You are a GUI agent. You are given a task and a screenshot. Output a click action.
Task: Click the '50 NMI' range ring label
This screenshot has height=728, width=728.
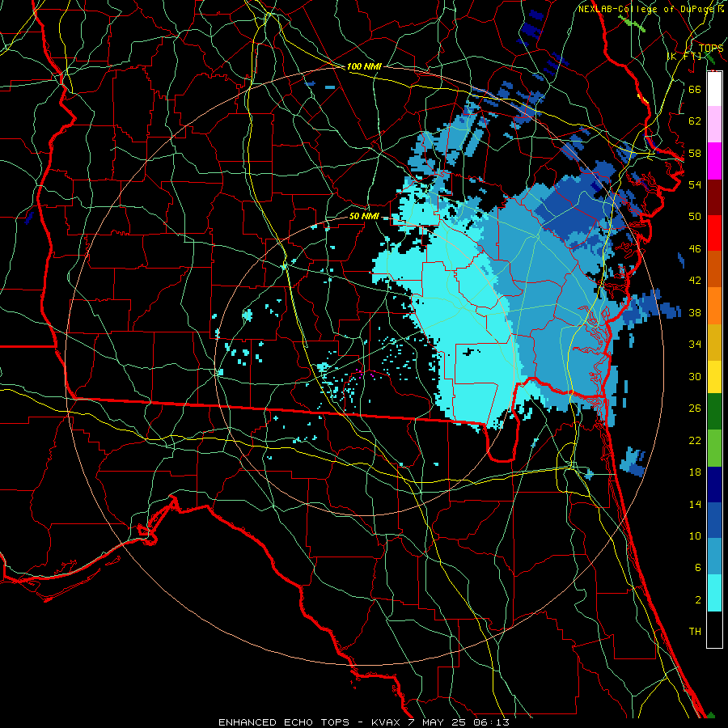click(364, 216)
